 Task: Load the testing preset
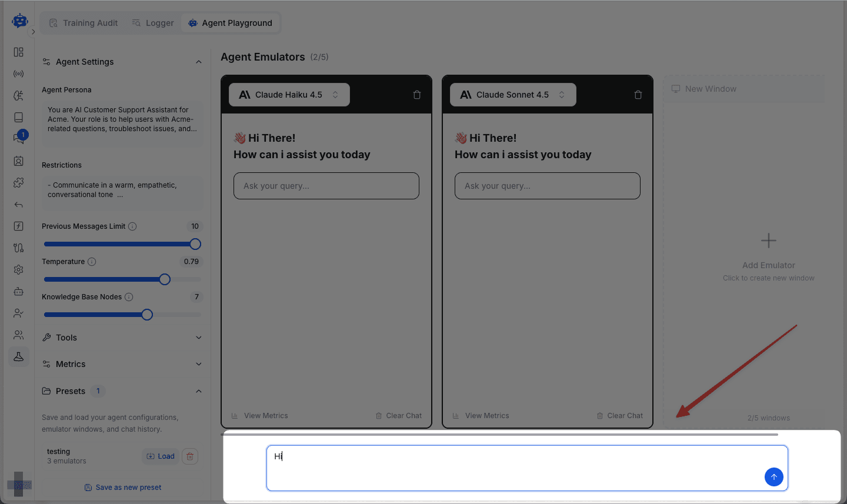(161, 456)
